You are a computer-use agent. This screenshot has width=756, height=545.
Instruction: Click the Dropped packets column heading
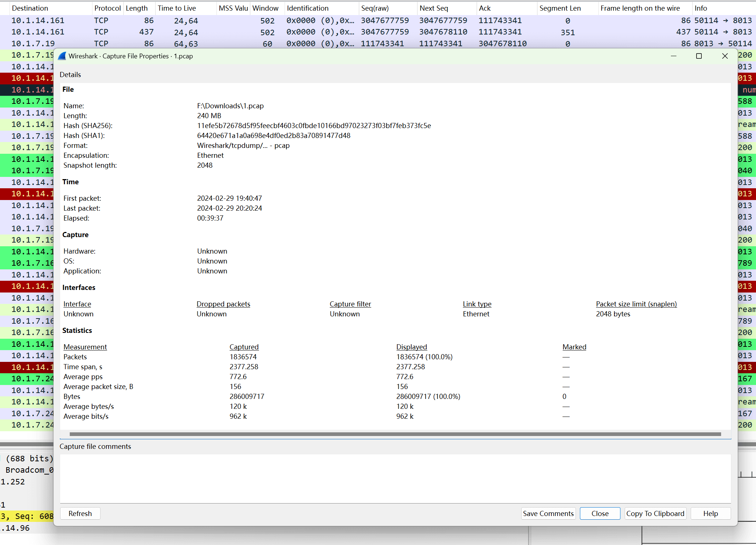point(223,304)
